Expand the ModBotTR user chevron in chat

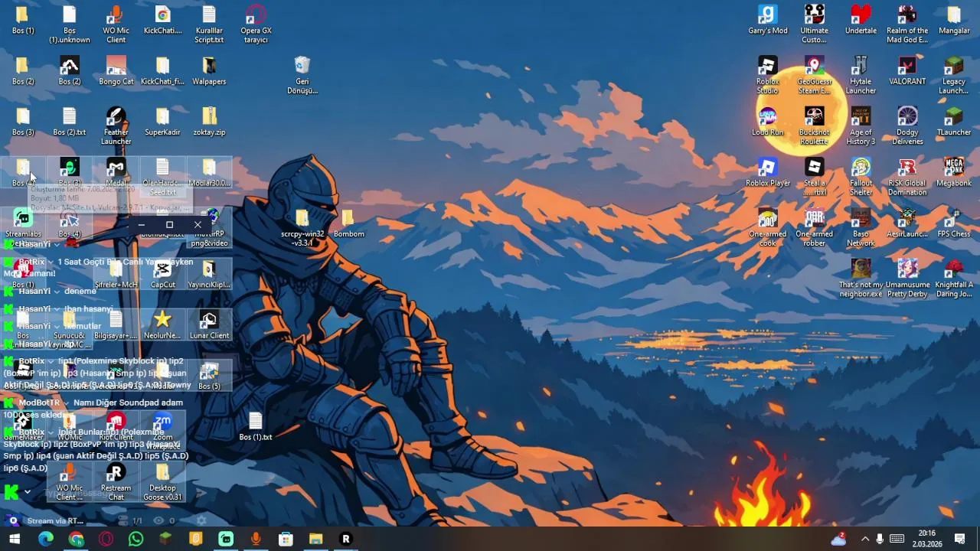pyautogui.click(x=66, y=403)
